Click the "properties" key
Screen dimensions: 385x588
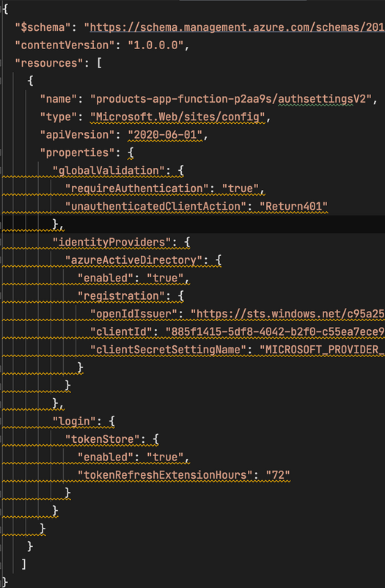77,152
